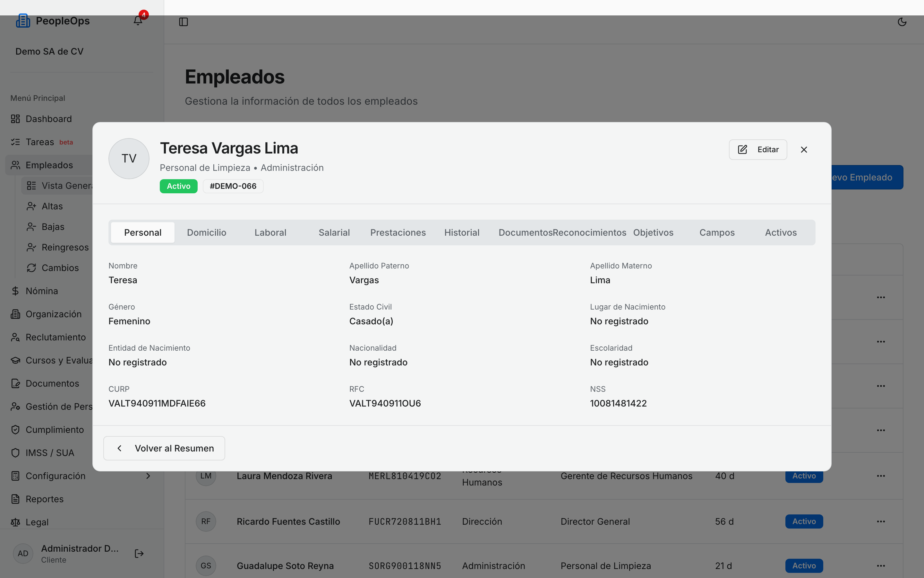Open Configuración menu item
The width and height of the screenshot is (924, 578).
pos(56,476)
